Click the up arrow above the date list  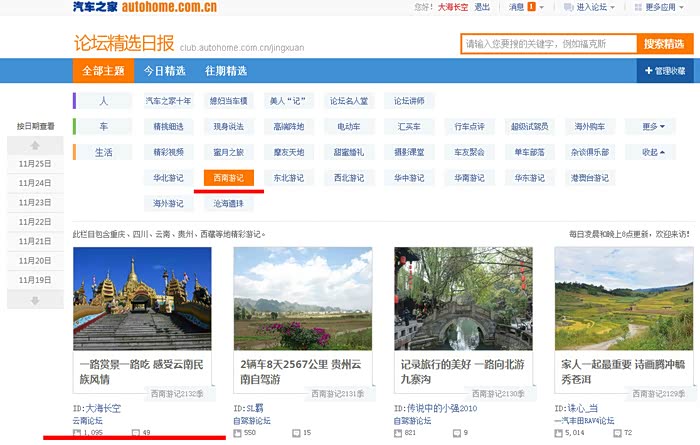pos(35,146)
